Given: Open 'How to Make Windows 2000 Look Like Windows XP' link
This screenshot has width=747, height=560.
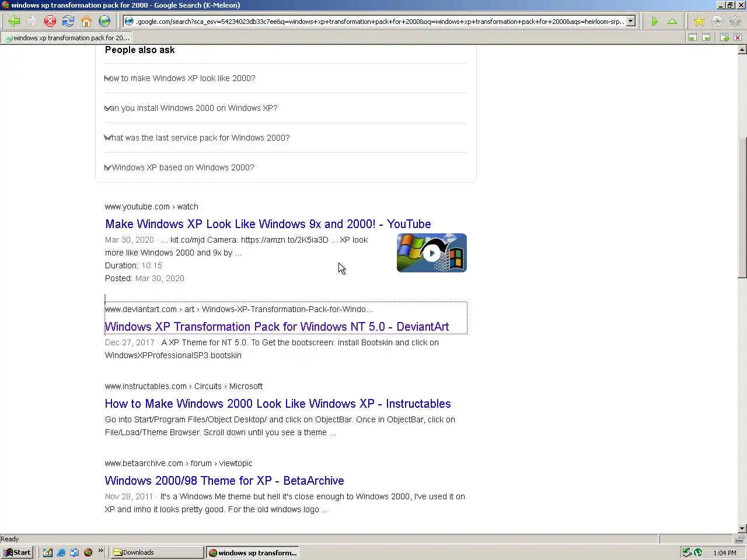Looking at the screenshot, I should 278,404.
